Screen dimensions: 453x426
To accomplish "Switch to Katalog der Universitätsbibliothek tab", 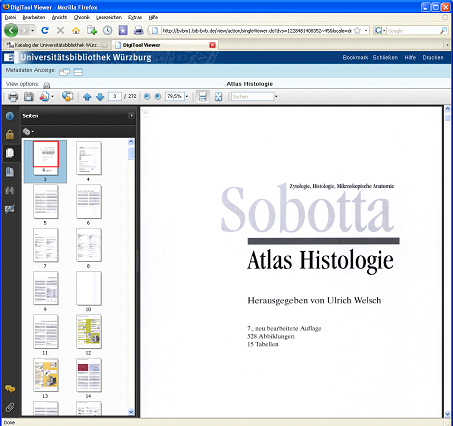I will [57, 45].
